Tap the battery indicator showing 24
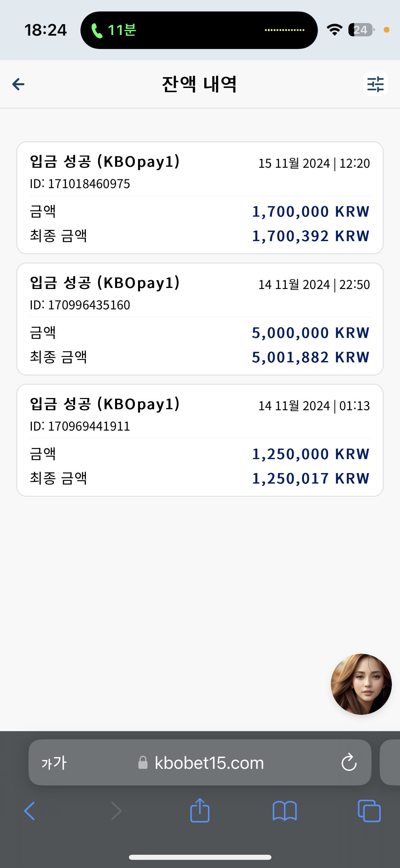The image size is (400, 868). (x=361, y=30)
